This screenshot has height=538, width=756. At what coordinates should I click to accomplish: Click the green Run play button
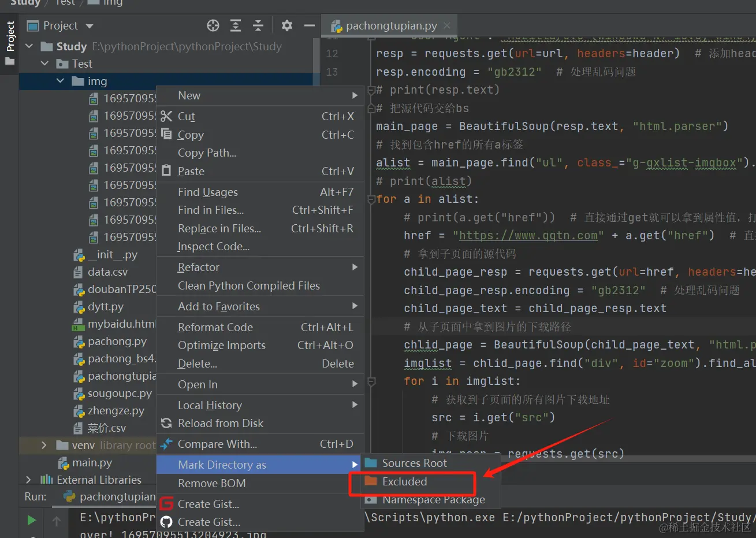[x=31, y=520]
